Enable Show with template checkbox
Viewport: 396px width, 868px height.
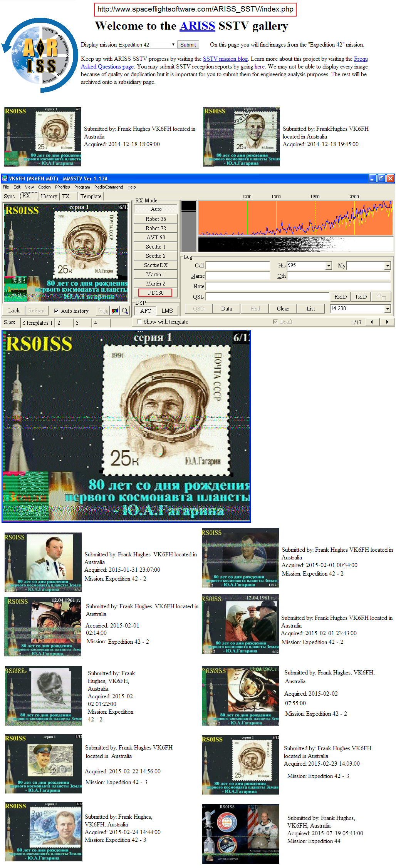139,322
